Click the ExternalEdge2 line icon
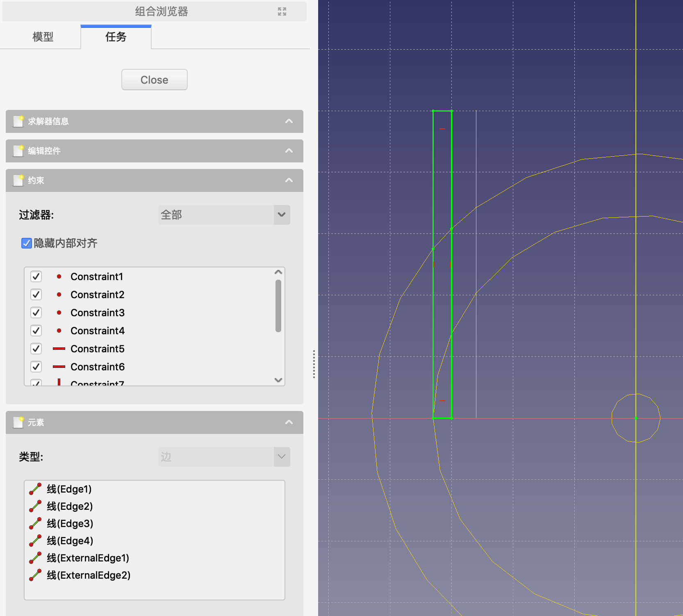The width and height of the screenshot is (683, 616). (x=35, y=575)
